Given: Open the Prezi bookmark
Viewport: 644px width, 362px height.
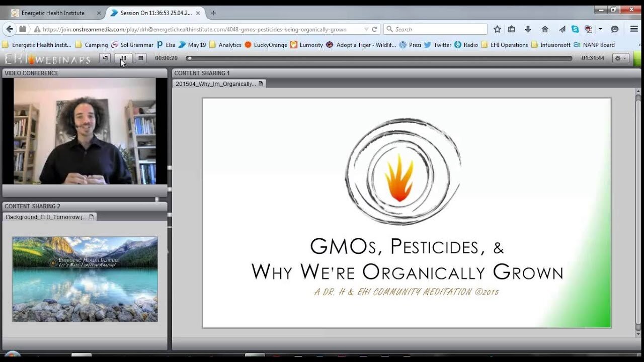Looking at the screenshot, I should coord(411,45).
